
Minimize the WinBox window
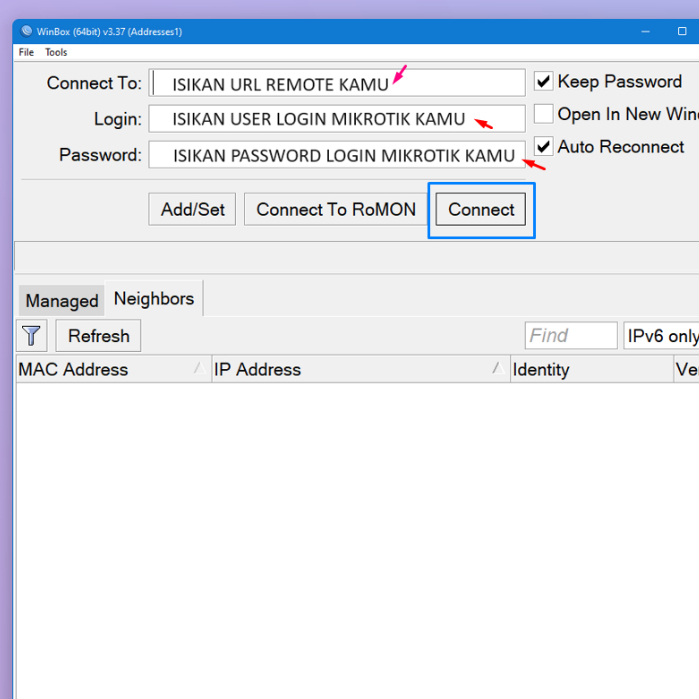(x=645, y=31)
